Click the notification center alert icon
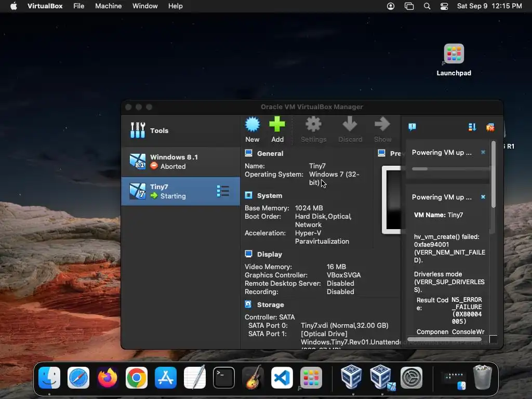The image size is (532, 399). [x=412, y=127]
